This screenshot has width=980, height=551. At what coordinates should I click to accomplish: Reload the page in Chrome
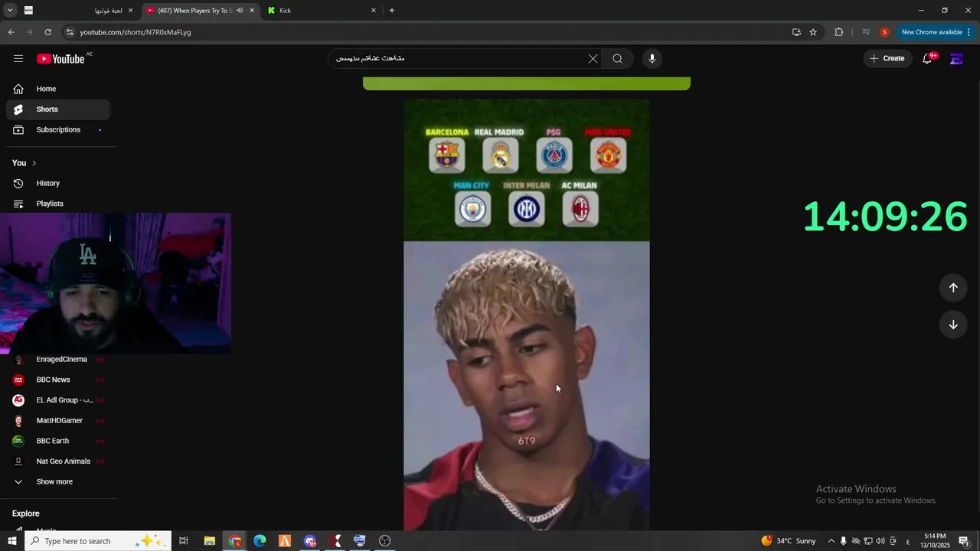[x=47, y=32]
